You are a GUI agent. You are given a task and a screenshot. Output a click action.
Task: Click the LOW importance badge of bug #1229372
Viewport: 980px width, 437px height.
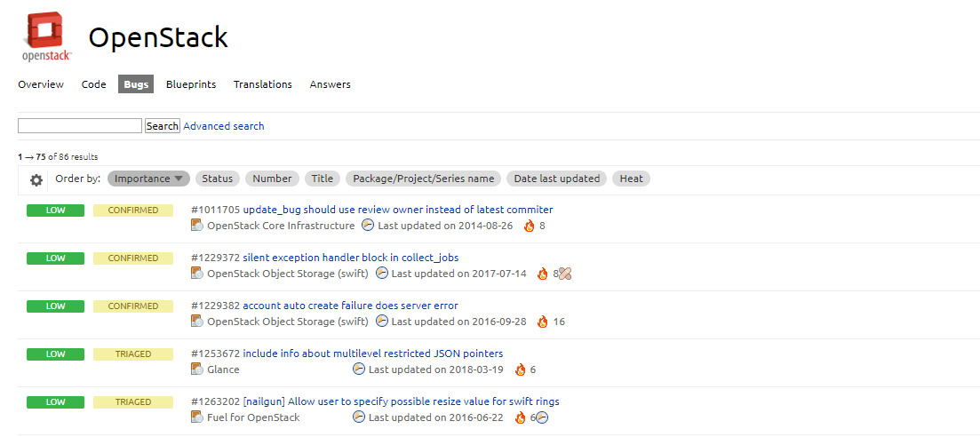point(55,258)
